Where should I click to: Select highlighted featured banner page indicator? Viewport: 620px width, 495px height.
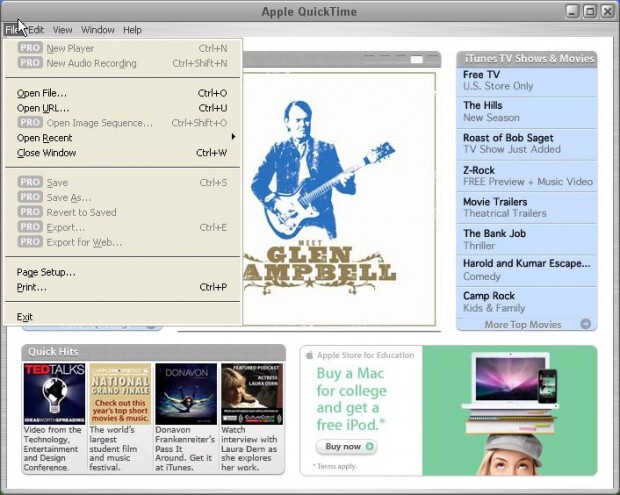(x=416, y=59)
